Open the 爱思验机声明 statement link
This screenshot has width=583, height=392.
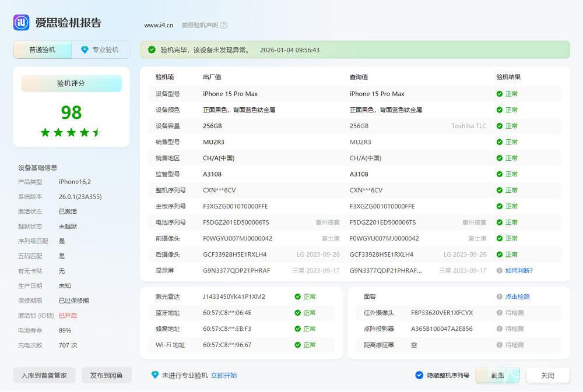point(199,25)
